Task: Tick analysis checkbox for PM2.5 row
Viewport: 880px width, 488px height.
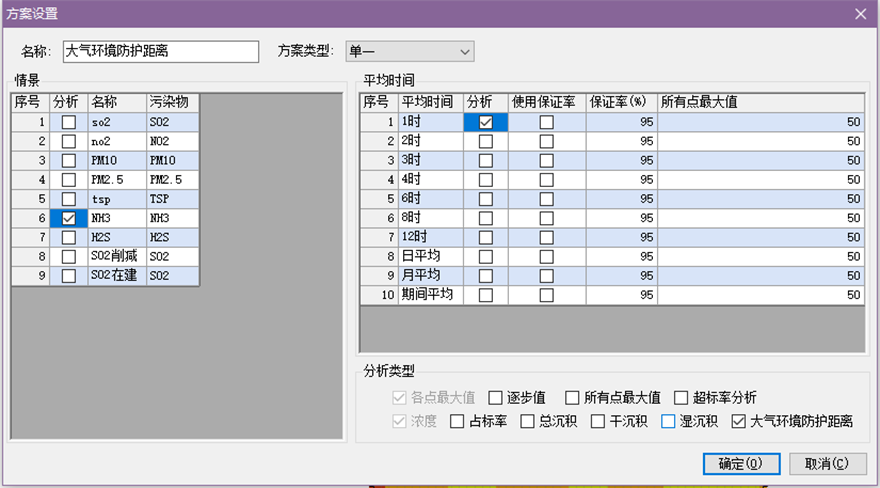Action: pos(68,180)
